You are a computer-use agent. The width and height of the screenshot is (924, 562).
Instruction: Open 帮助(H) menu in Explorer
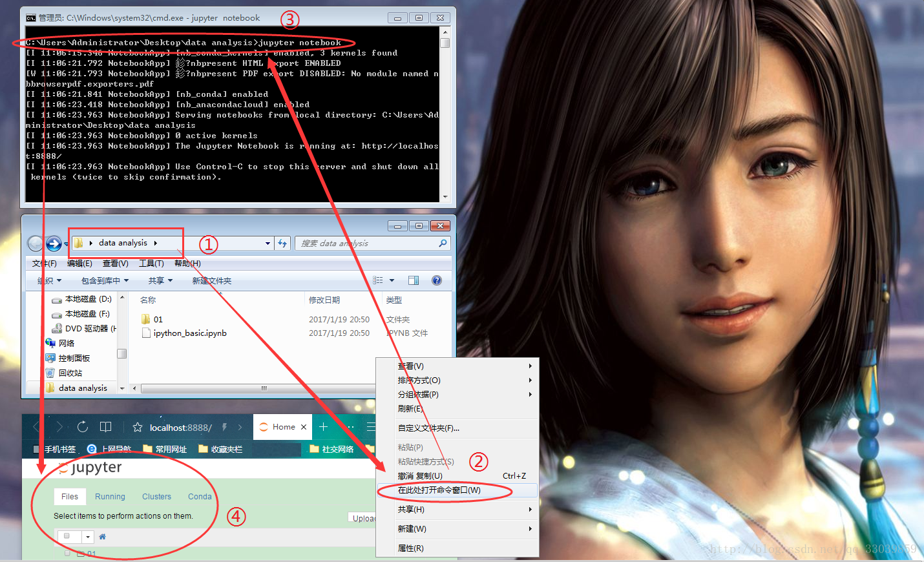point(187,263)
